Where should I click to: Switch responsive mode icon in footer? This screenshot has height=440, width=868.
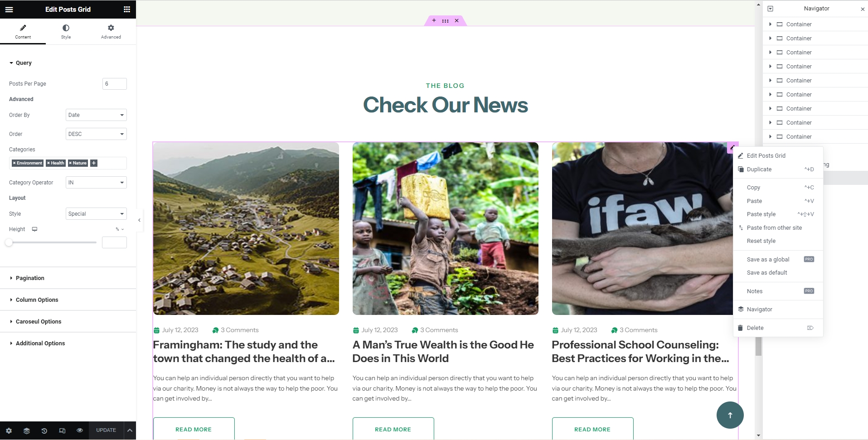[x=62, y=430]
